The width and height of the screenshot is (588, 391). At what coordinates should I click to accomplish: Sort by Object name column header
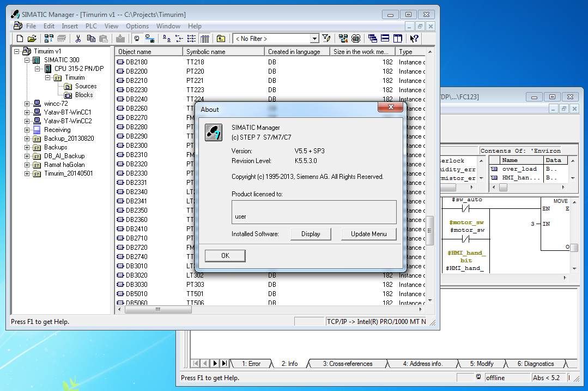click(149, 51)
